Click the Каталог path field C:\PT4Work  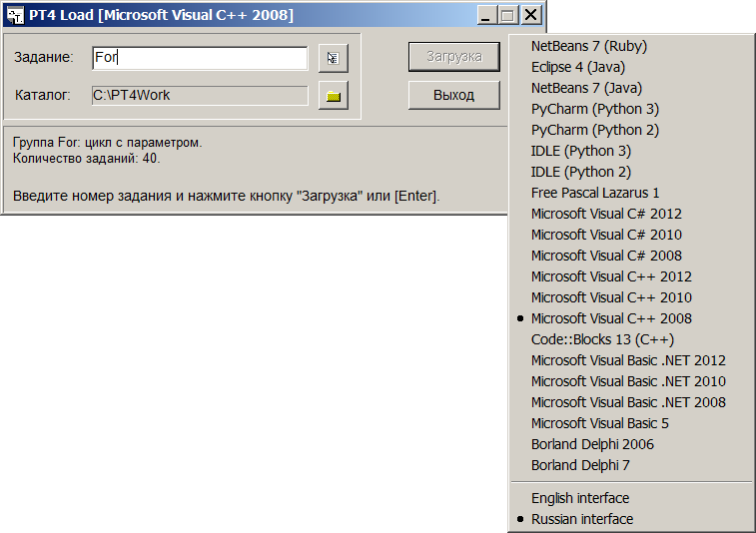pos(200,96)
